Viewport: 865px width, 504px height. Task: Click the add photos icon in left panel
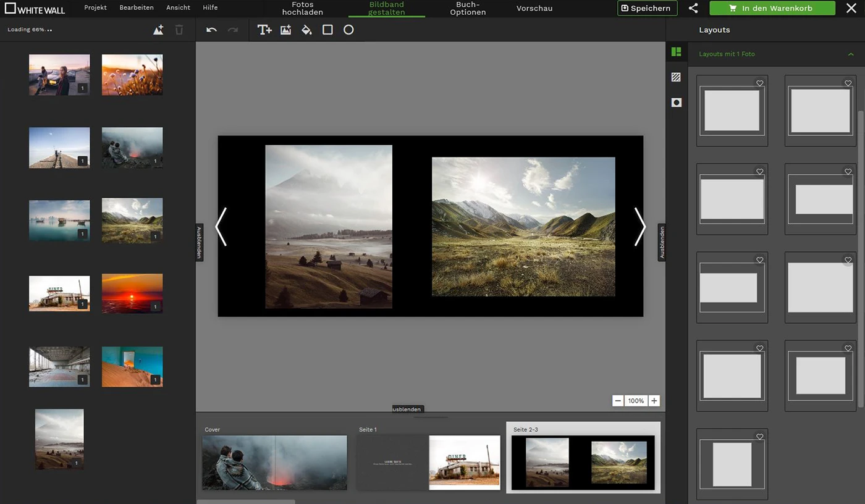pyautogui.click(x=158, y=30)
